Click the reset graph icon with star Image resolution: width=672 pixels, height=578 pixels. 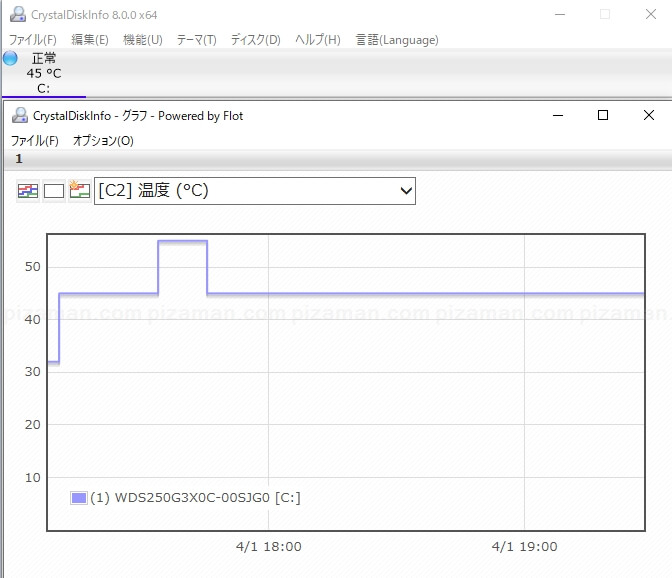(x=80, y=190)
